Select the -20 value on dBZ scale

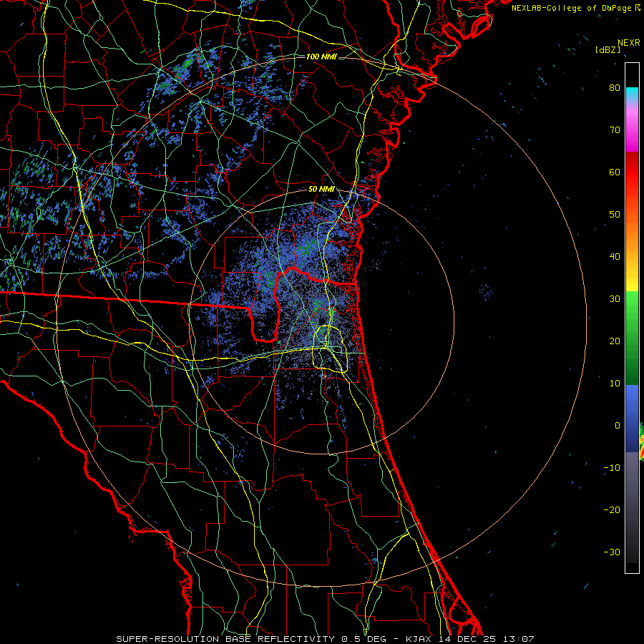click(612, 510)
